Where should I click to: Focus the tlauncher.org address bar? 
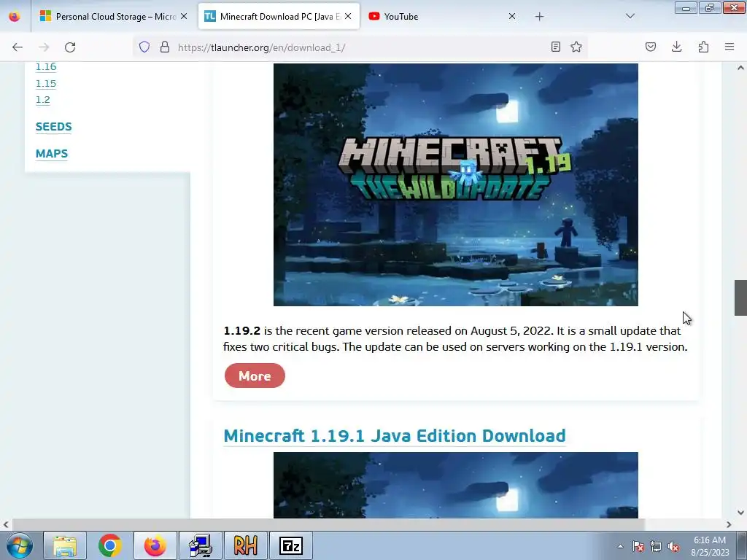pos(360,47)
